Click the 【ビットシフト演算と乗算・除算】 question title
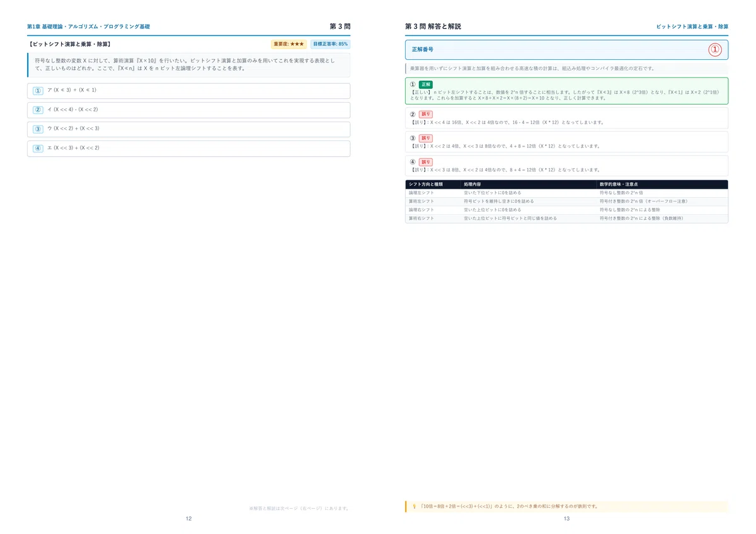This screenshot has height=534, width=756. (x=70, y=45)
